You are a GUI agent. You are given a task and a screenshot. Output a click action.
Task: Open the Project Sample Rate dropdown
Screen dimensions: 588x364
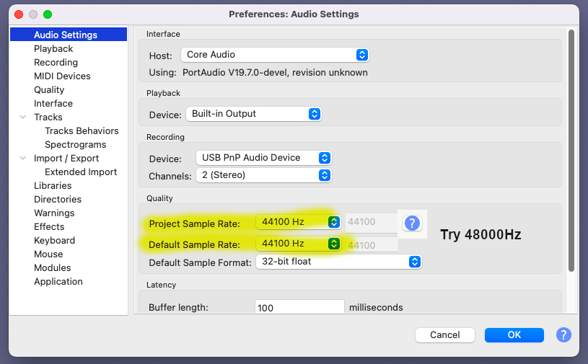click(x=298, y=222)
